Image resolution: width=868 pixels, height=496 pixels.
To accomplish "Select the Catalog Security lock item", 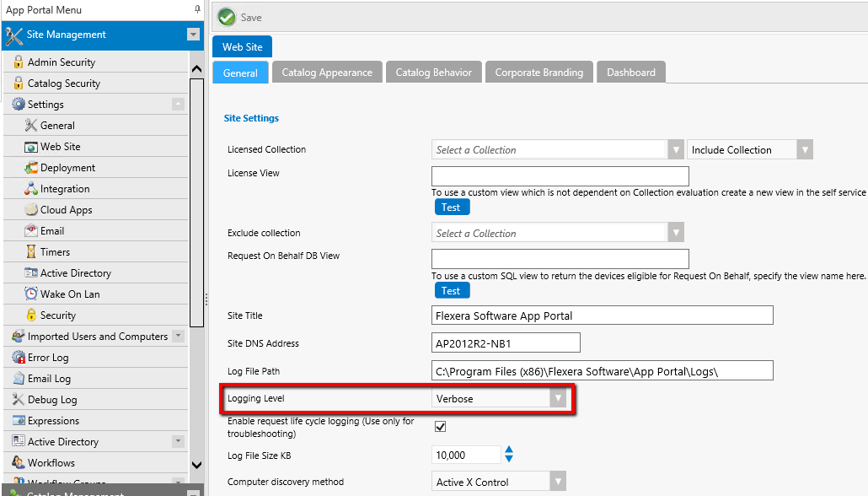I will (x=19, y=83).
